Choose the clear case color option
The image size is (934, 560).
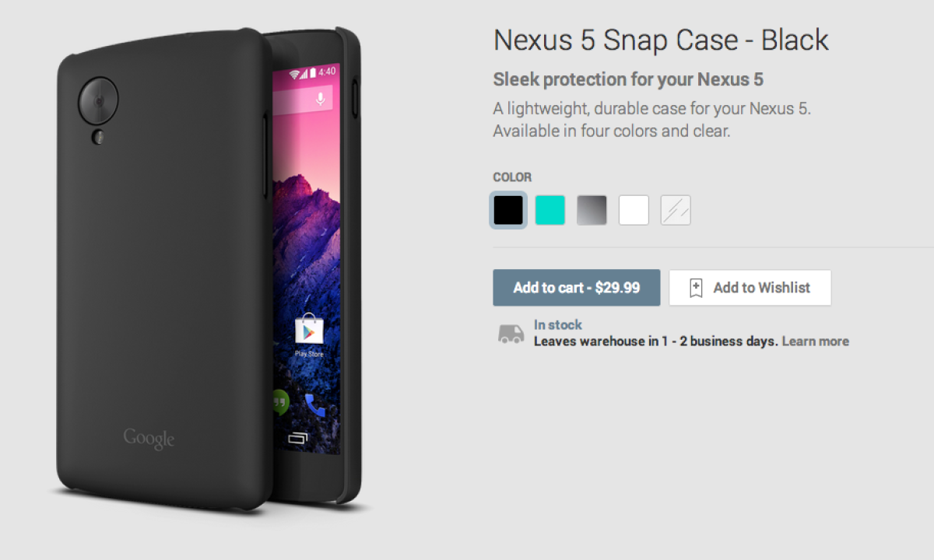(676, 210)
